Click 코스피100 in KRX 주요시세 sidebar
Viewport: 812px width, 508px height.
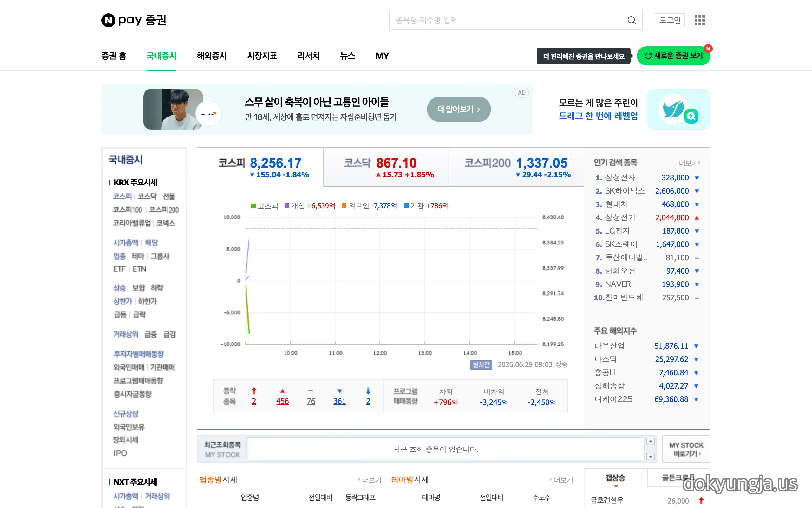click(x=128, y=210)
